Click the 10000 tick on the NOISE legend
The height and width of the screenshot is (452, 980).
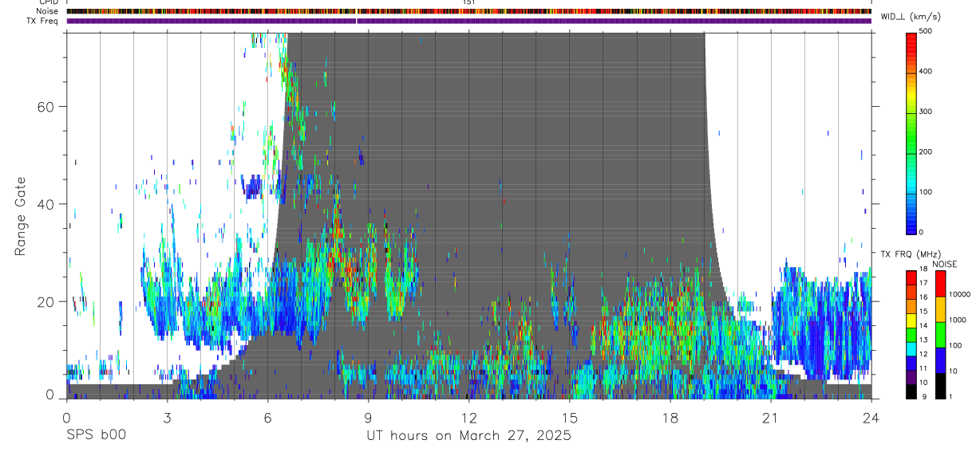click(x=959, y=294)
